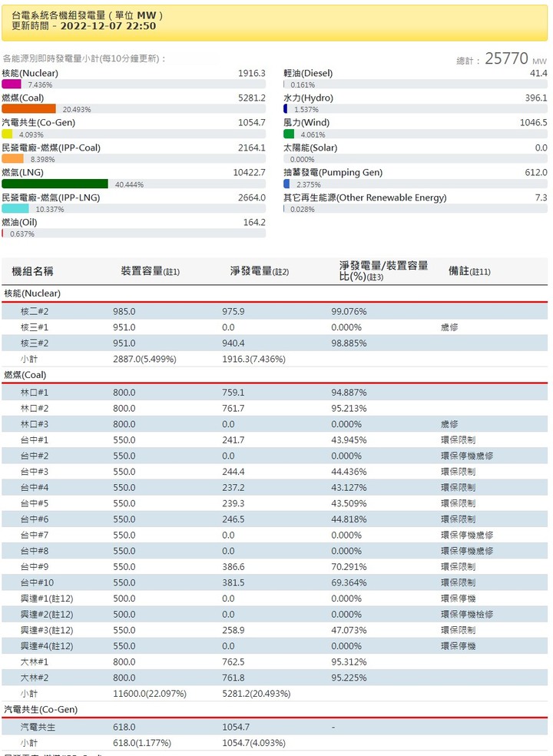
Task: Click the nuclear subtotal 2887.0(5.499%)
Action: coord(144,360)
